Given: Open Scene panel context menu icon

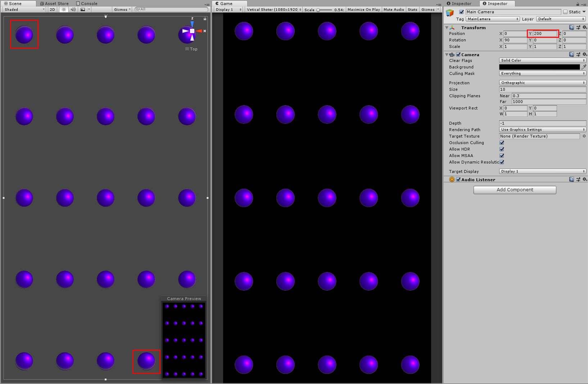Looking at the screenshot, I should 207,4.
